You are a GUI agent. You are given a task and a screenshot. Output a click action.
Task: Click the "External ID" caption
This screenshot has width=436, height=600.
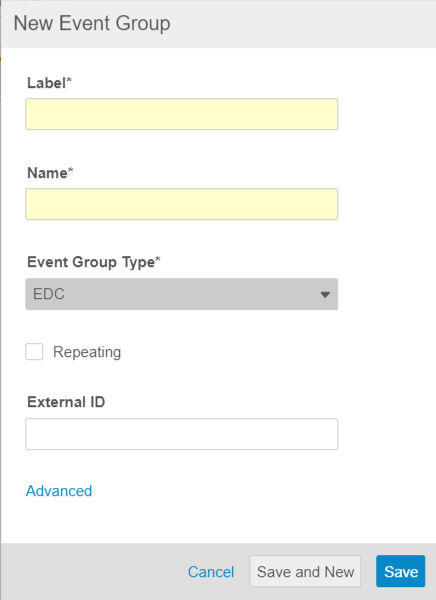(x=66, y=402)
